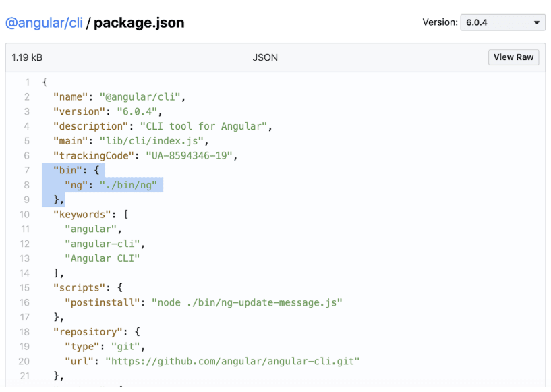Click the github.com angular-cli.git URL

coord(233,362)
